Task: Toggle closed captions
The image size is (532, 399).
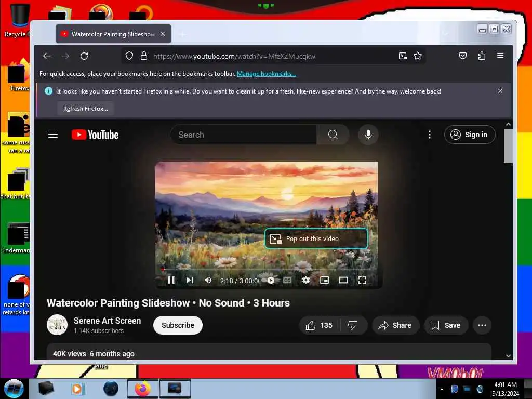Action: tap(287, 280)
